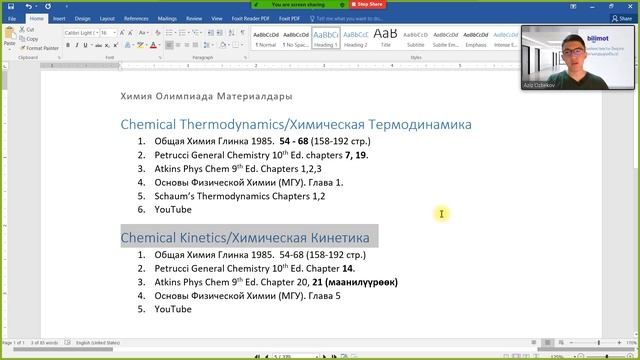This screenshot has width=640, height=360.
Task: Apply the Title style
Action: click(385, 38)
